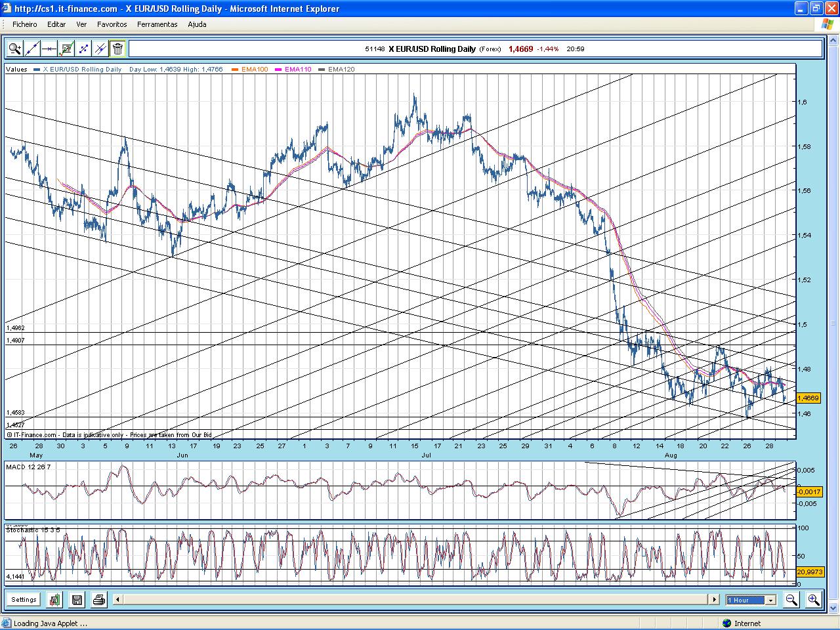The image size is (840, 630).
Task: Open the Ajuda menu
Action: coord(197,24)
